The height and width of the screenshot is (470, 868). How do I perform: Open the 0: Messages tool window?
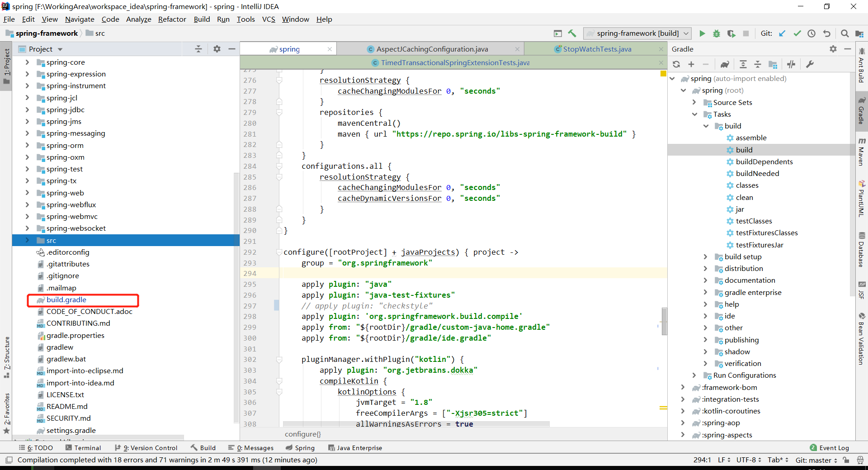pyautogui.click(x=251, y=448)
